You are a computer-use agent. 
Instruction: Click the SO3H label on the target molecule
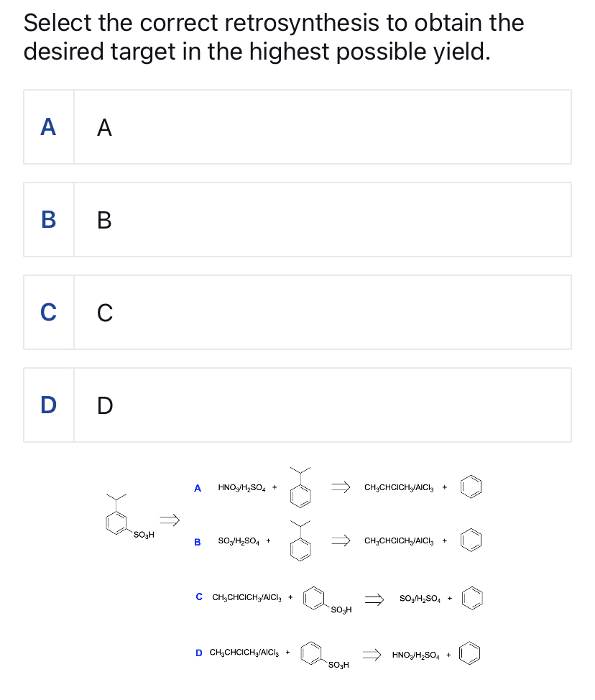coord(142,534)
